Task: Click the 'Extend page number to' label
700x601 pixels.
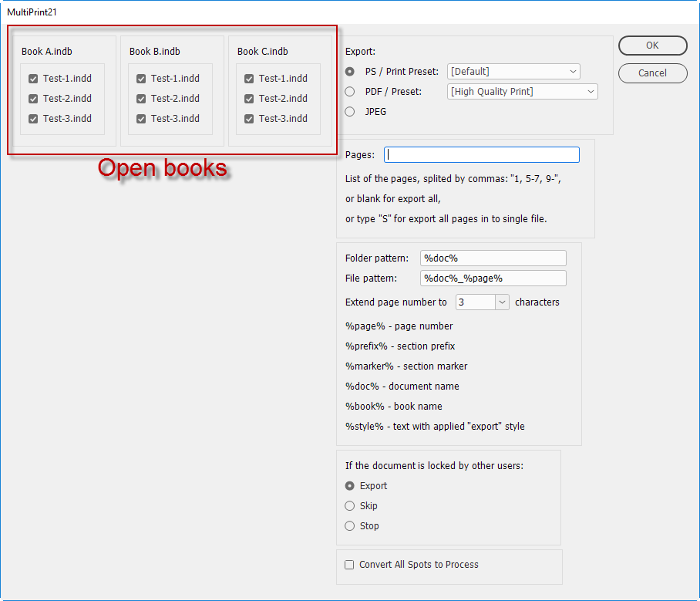Action: pos(396,302)
